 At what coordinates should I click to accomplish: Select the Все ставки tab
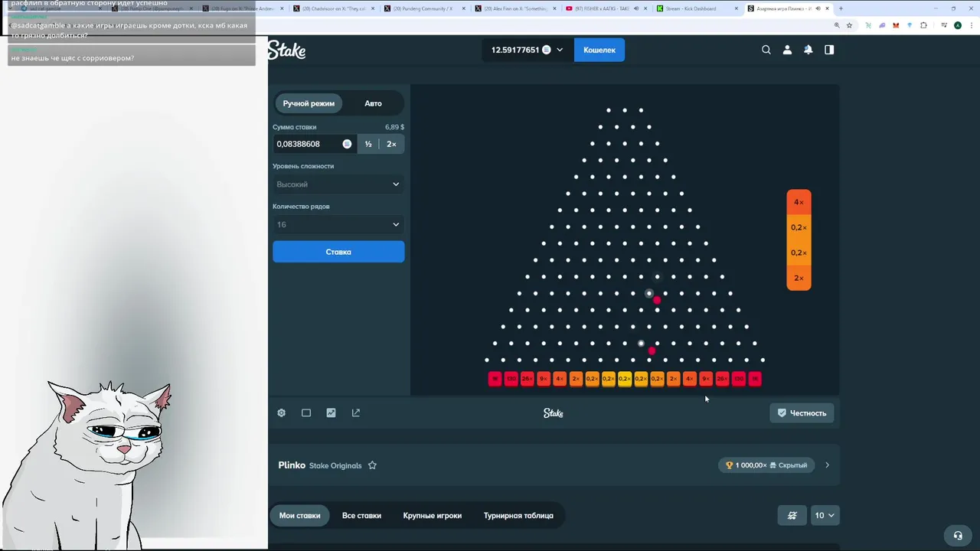pos(361,515)
